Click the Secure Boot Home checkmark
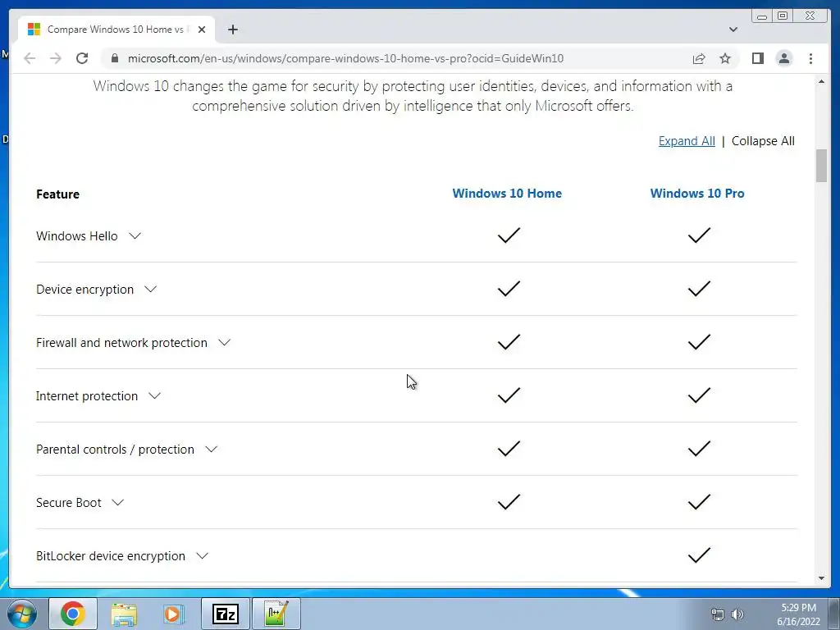 [x=509, y=501]
